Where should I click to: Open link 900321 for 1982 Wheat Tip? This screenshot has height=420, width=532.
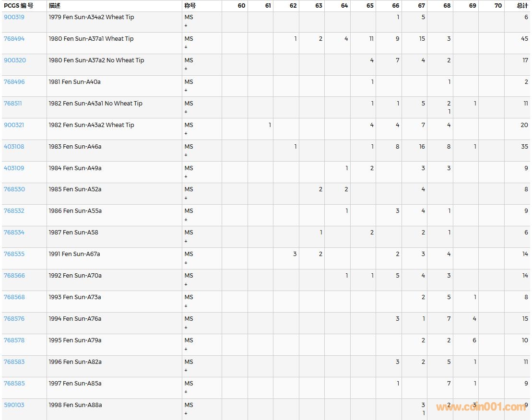point(14,125)
